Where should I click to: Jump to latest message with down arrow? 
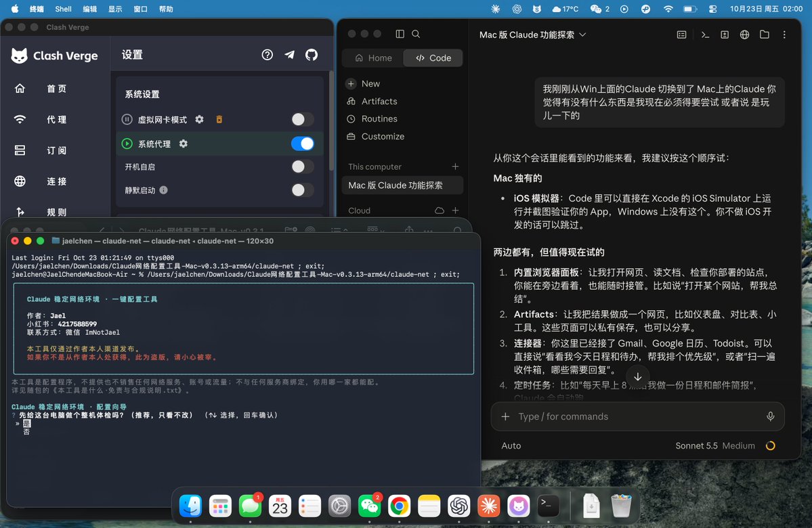pyautogui.click(x=638, y=377)
